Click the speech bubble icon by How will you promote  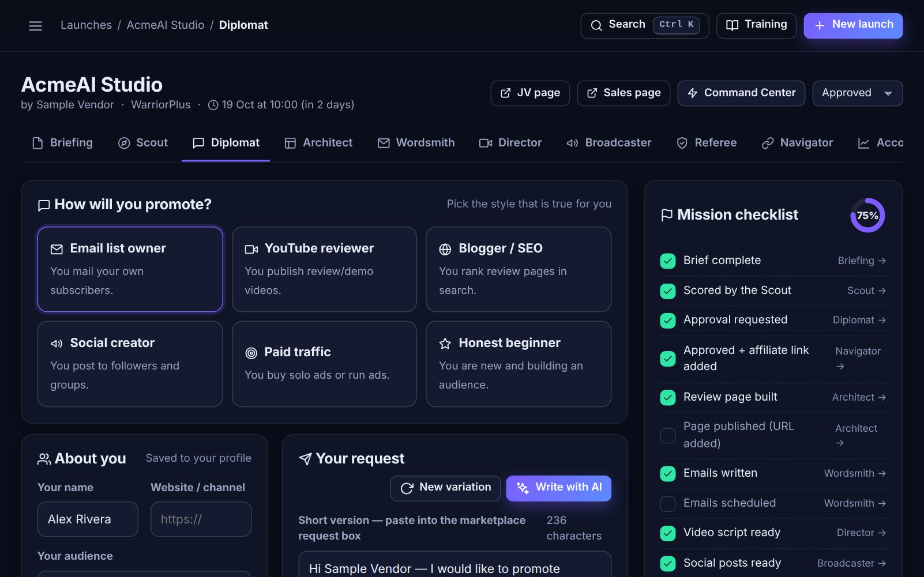click(44, 205)
